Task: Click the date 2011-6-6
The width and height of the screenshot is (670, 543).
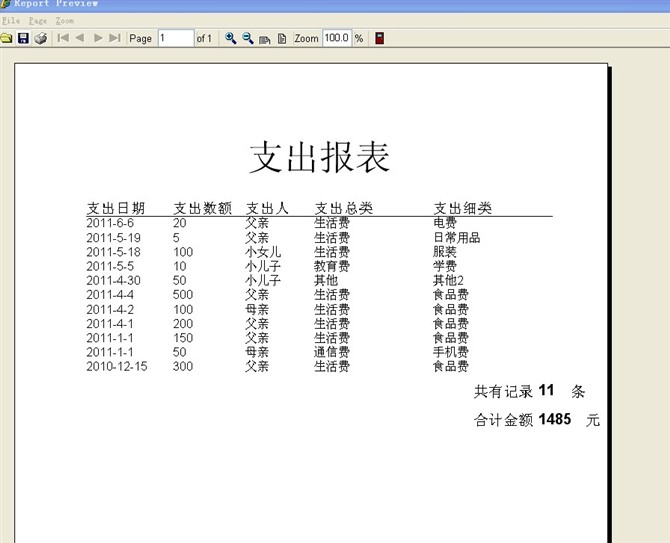Action: (110, 223)
